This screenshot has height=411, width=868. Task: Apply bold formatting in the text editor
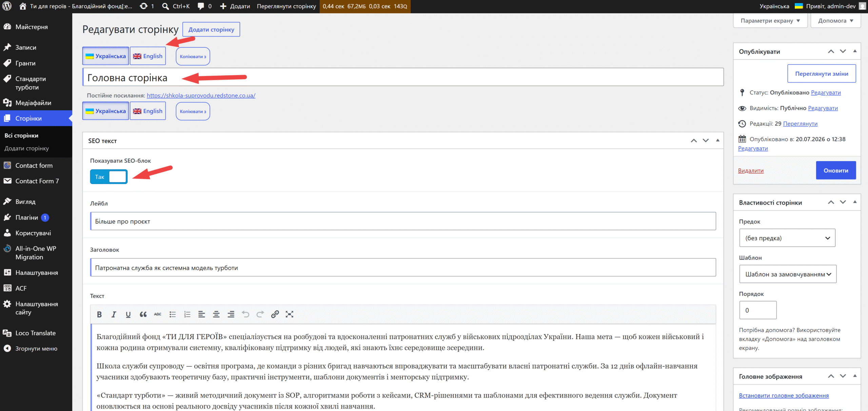click(x=99, y=314)
